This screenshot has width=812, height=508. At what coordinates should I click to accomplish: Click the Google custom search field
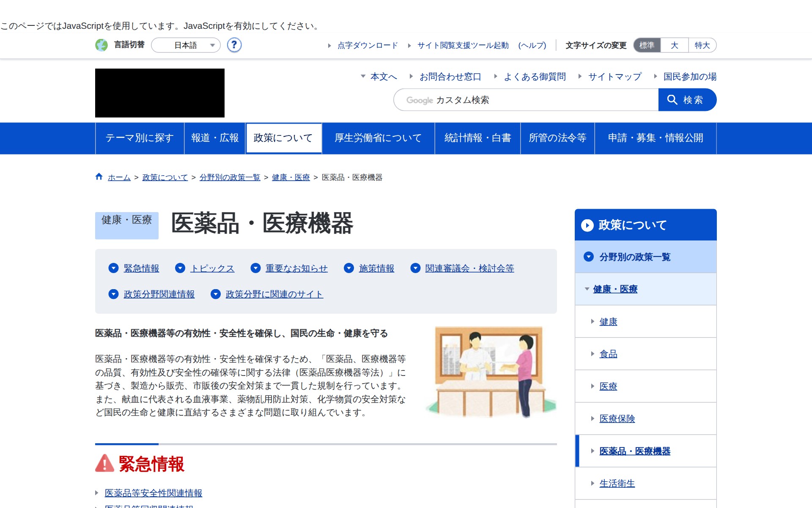526,100
